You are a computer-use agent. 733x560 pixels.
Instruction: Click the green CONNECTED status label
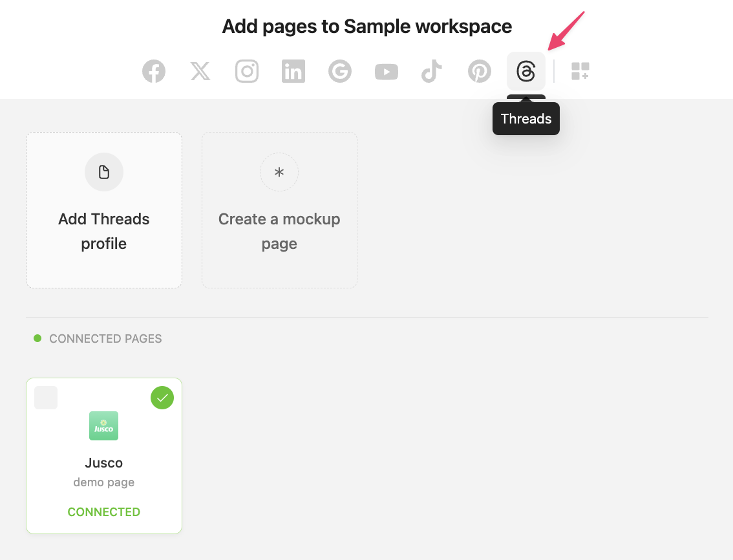tap(104, 512)
